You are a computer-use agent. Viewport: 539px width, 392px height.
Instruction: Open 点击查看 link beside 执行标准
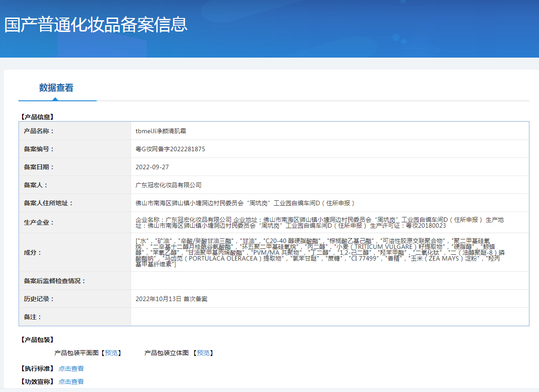[x=71, y=369]
